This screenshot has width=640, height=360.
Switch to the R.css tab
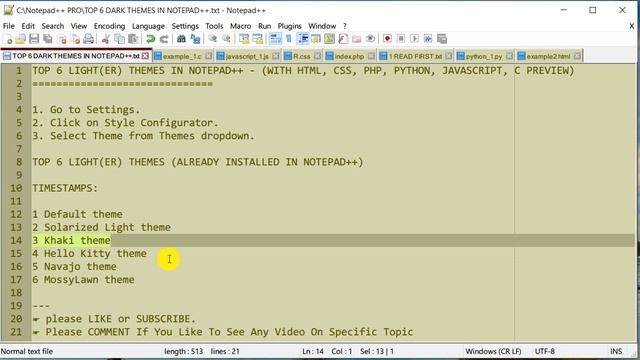coord(302,56)
